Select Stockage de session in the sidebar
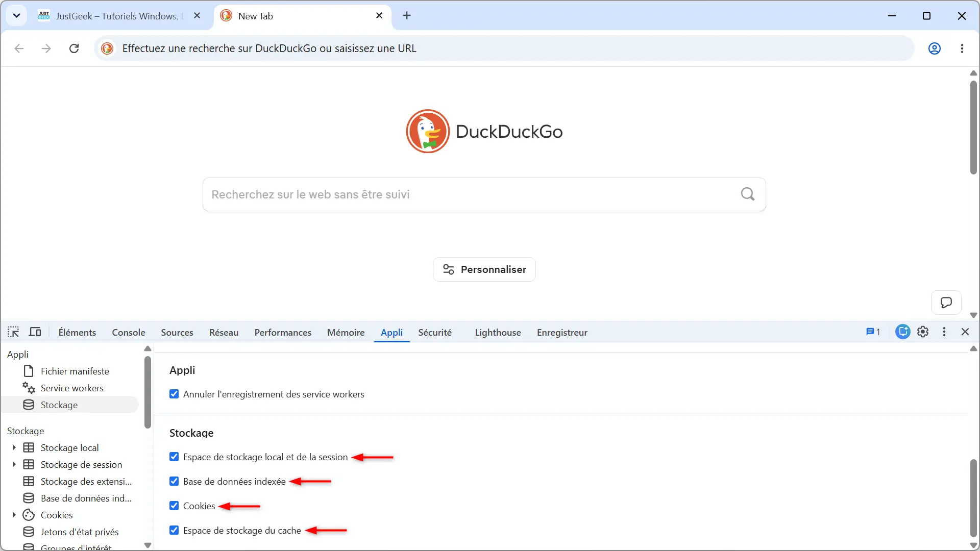The width and height of the screenshot is (980, 551). (x=81, y=465)
